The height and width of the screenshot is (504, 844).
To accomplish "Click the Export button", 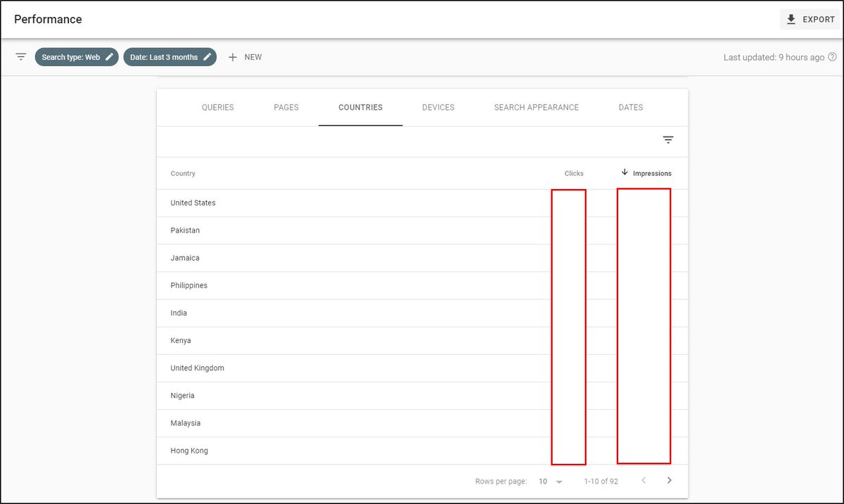I will pyautogui.click(x=810, y=20).
